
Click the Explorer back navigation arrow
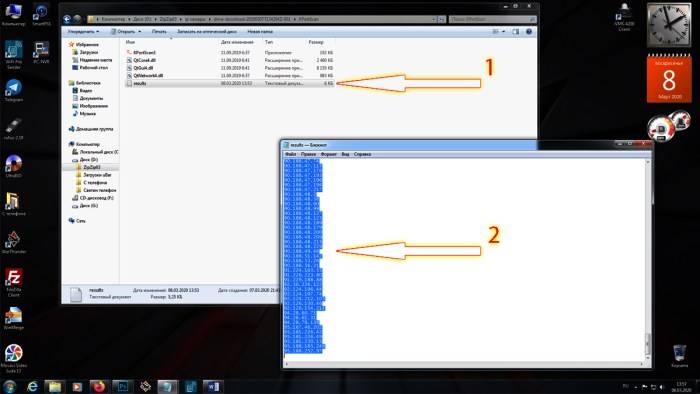pos(67,19)
